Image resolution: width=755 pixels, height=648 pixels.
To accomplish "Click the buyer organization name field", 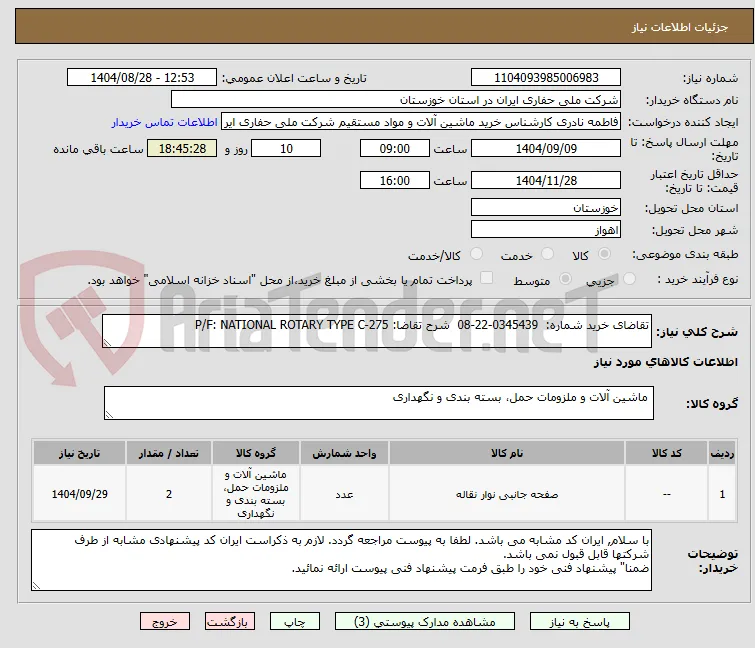I will click(395, 100).
